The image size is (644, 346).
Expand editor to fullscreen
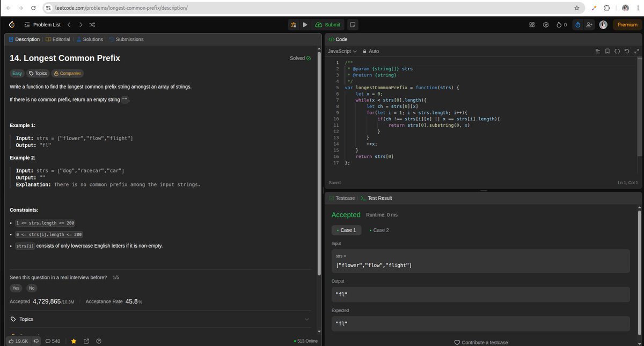tap(636, 51)
